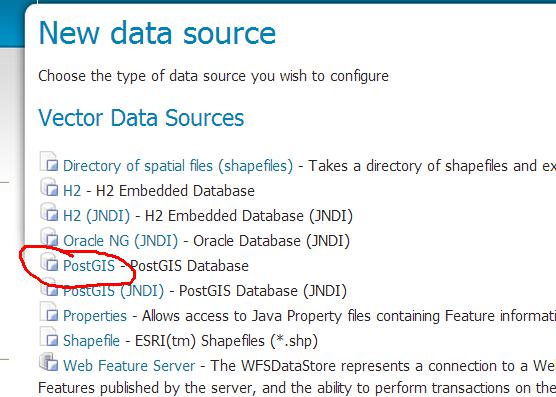
Task: Select the Shapefile link
Action: click(x=91, y=341)
